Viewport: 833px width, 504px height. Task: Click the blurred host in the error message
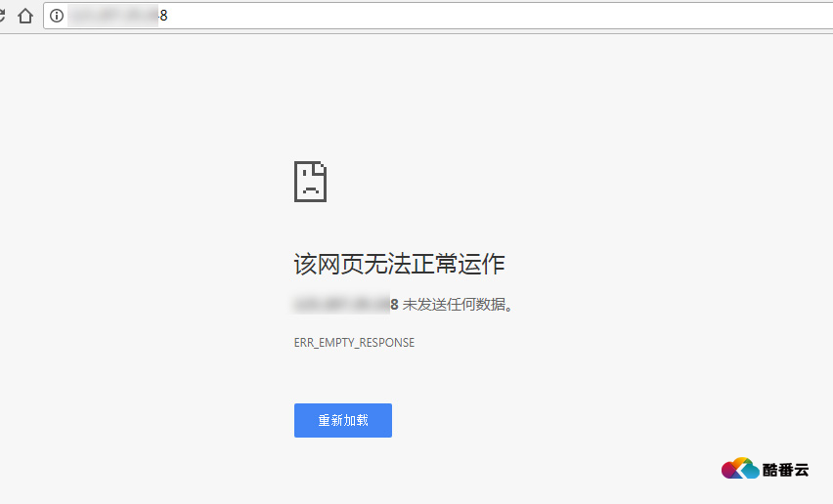tap(341, 305)
